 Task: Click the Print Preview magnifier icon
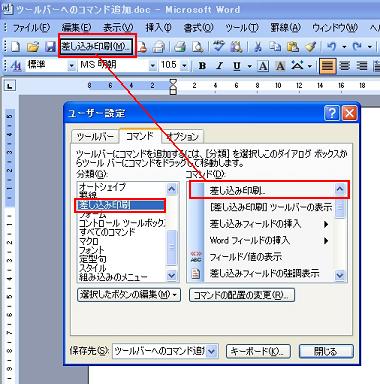click(x=198, y=47)
